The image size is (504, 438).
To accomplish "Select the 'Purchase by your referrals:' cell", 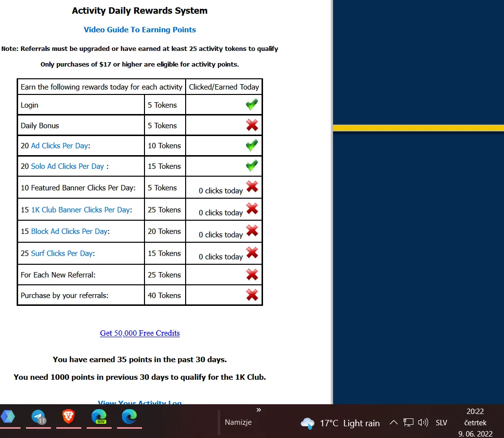I will point(81,296).
